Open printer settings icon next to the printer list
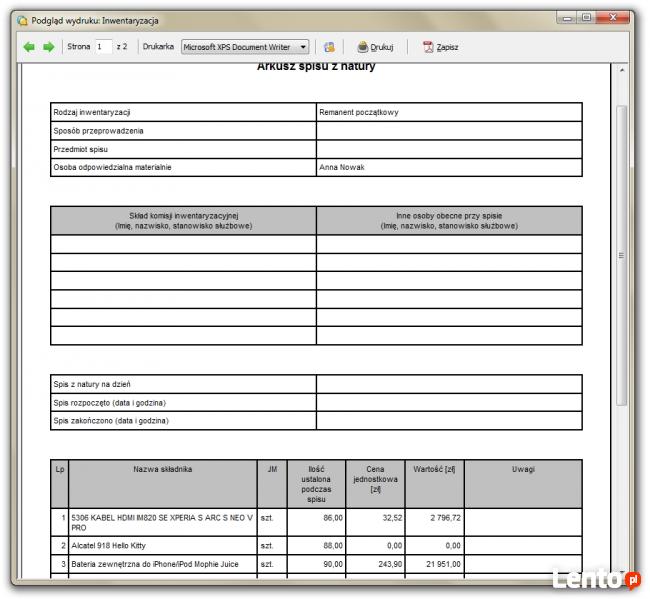The width and height of the screenshot is (650, 599). (x=329, y=47)
